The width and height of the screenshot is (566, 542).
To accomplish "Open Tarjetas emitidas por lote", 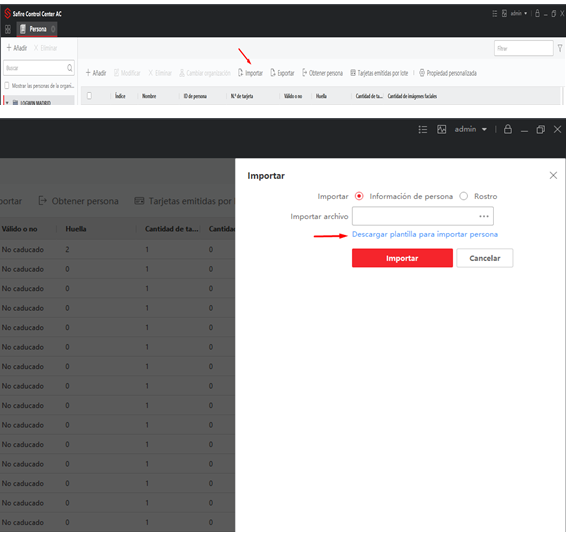I will coord(379,73).
